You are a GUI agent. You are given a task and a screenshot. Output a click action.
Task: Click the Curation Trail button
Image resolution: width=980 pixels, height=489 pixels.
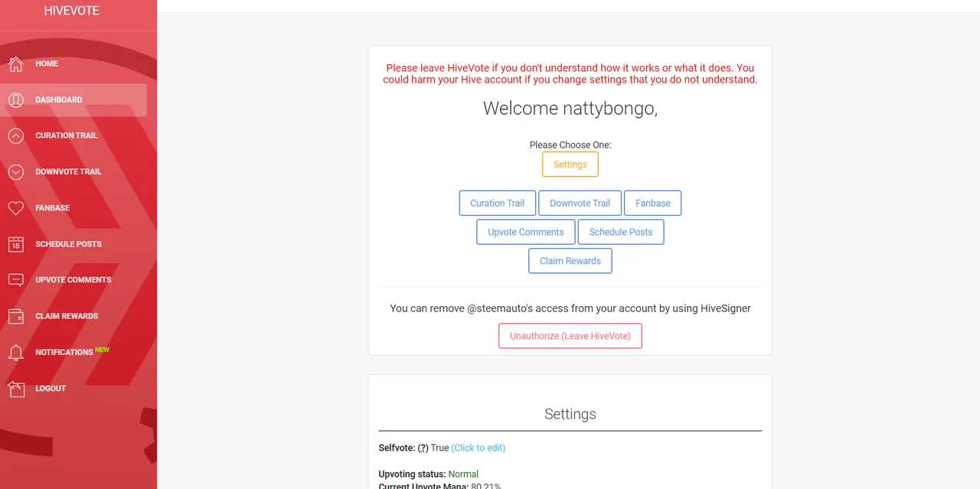pyautogui.click(x=498, y=203)
